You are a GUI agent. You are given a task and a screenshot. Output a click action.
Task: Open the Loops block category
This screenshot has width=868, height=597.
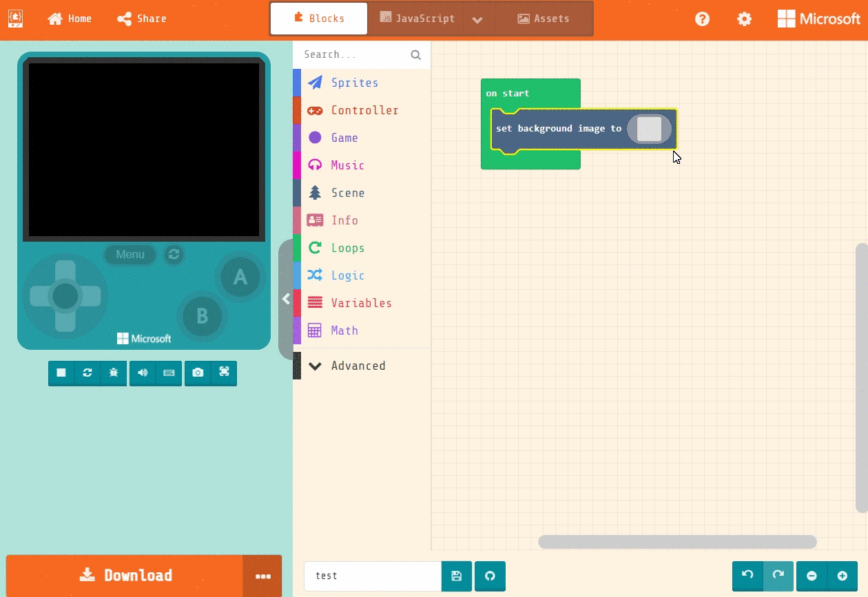point(362,248)
